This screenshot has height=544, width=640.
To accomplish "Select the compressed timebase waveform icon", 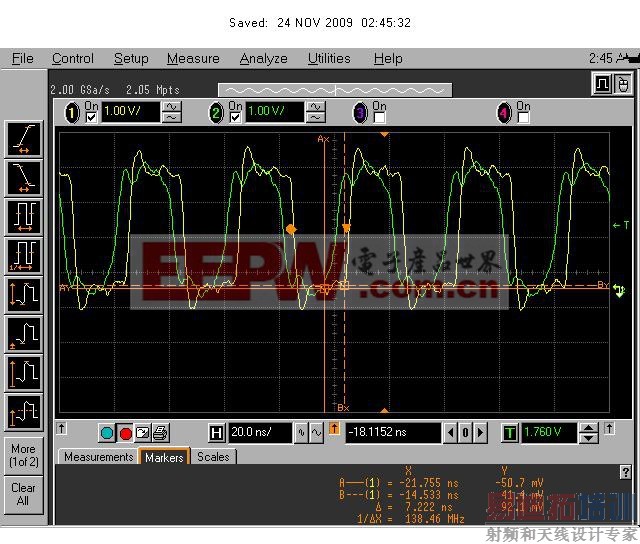I will pyautogui.click(x=301, y=433).
